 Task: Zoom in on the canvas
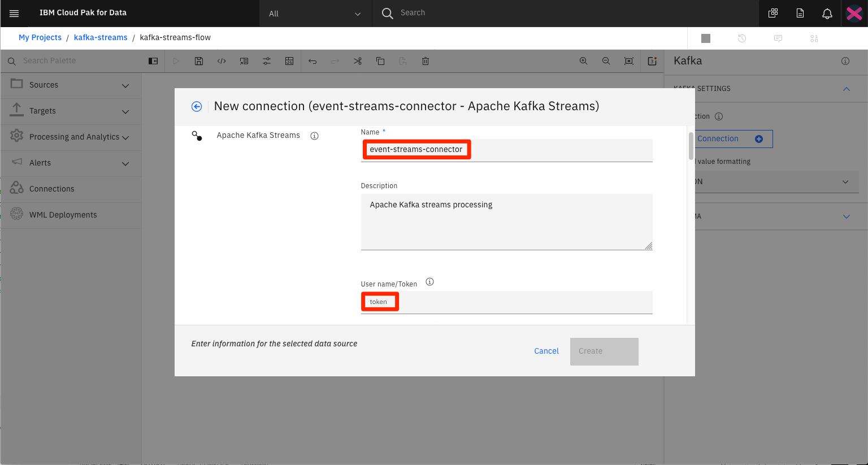coord(584,61)
